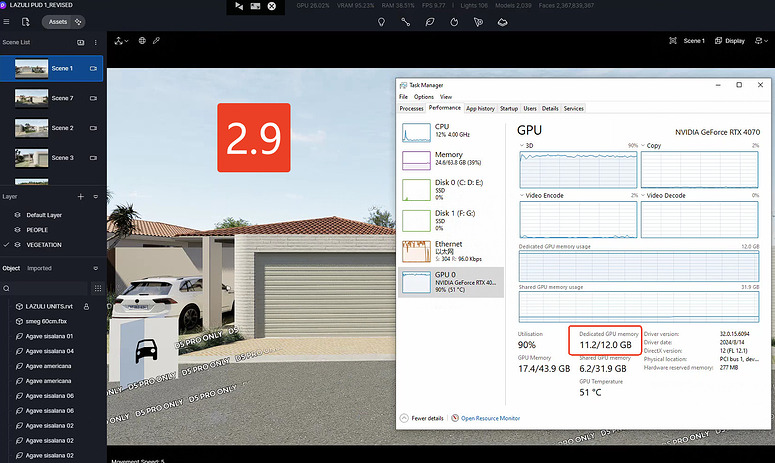
Task: Select LAZULI UNITS.rvt in object list
Action: [x=49, y=306]
